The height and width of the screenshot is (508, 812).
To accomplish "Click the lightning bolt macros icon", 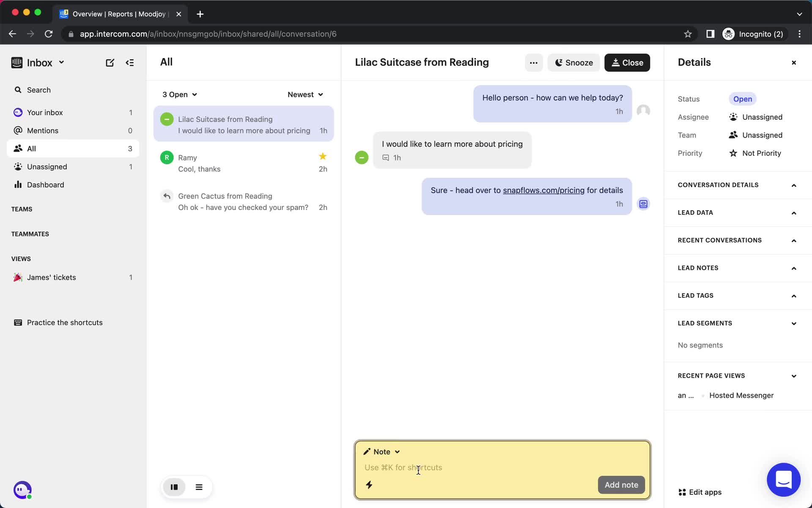I will point(369,485).
